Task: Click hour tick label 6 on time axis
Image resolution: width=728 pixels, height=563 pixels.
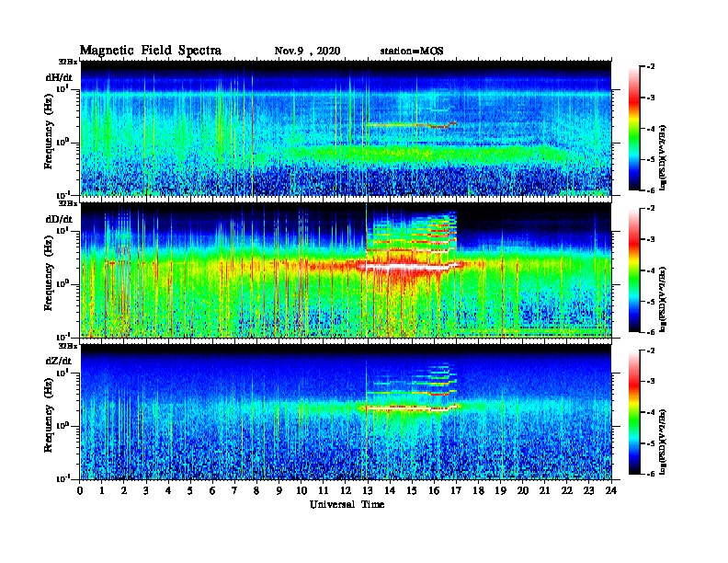Action: click(212, 490)
